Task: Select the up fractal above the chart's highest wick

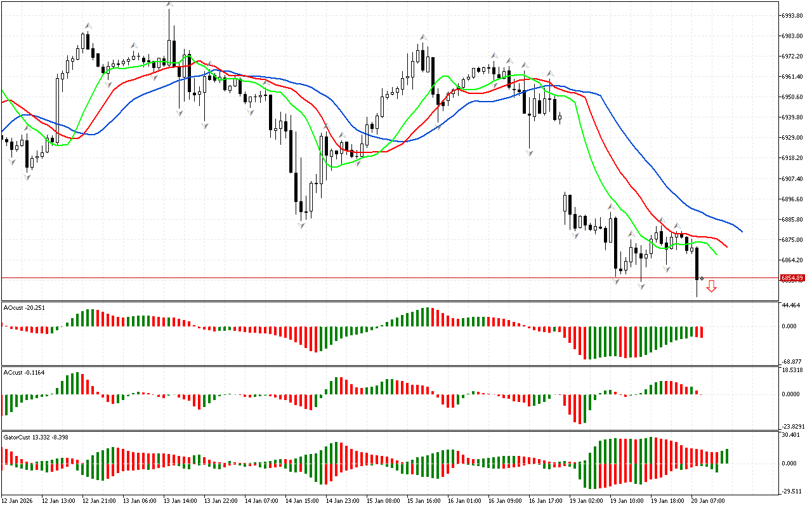Action: (169, 4)
